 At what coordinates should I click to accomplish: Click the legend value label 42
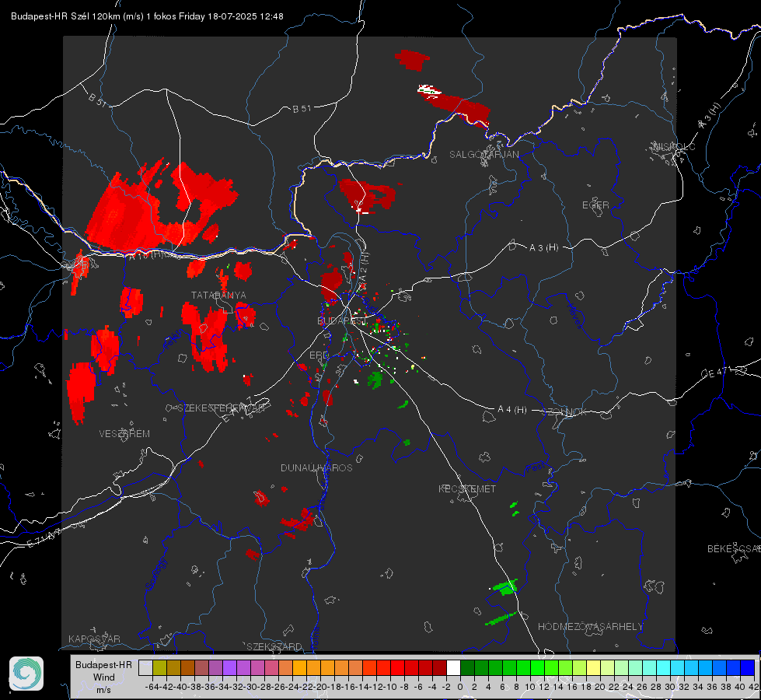click(x=753, y=687)
